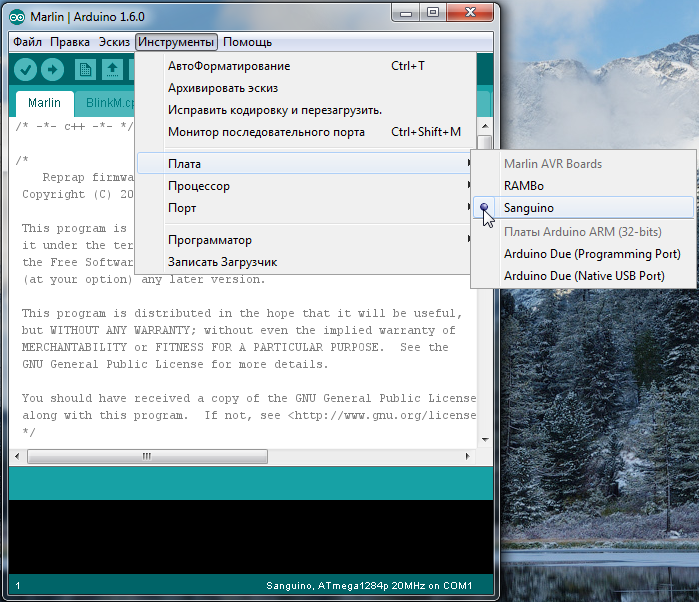Click Монитор последовательного порта menu entry
699x602 pixels.
point(266,132)
